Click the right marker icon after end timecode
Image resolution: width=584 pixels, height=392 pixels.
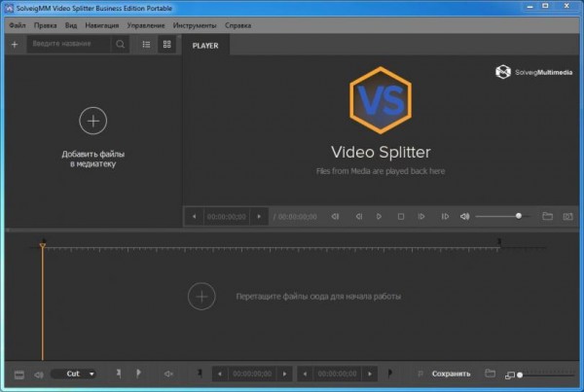(390, 373)
